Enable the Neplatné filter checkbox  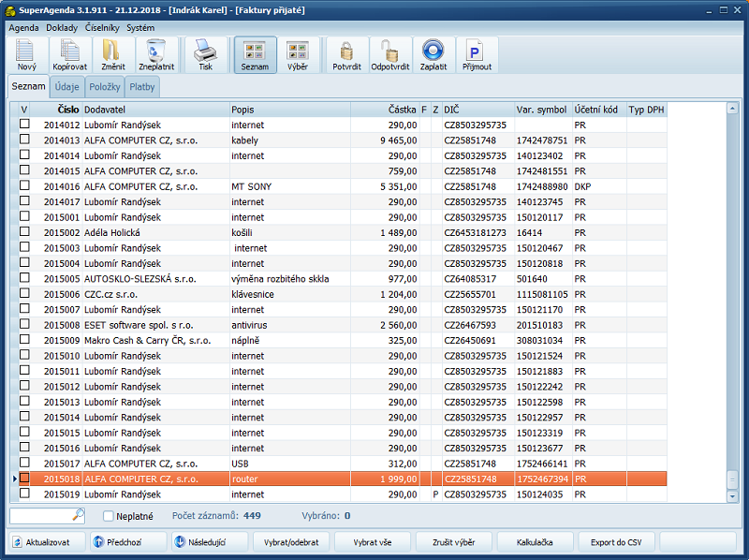coord(109,516)
